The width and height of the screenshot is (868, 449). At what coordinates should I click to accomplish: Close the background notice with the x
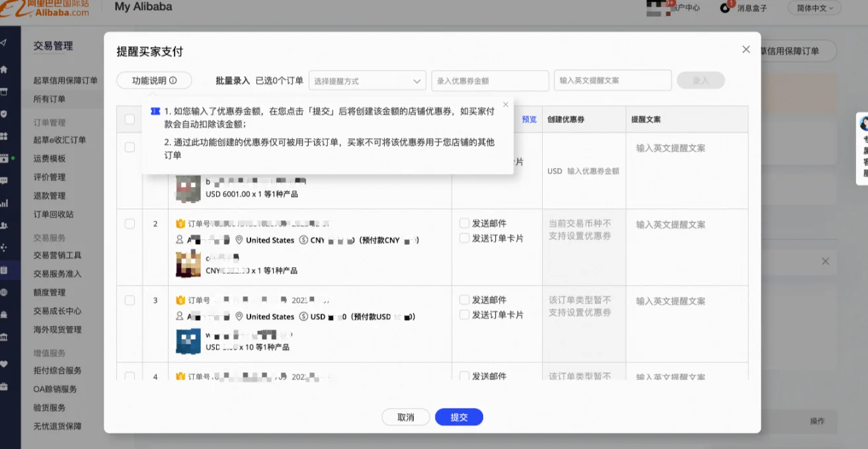tap(825, 261)
